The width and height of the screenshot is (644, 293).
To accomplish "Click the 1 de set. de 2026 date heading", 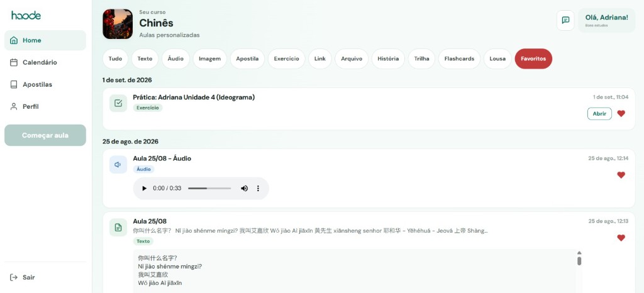I will coord(127,80).
